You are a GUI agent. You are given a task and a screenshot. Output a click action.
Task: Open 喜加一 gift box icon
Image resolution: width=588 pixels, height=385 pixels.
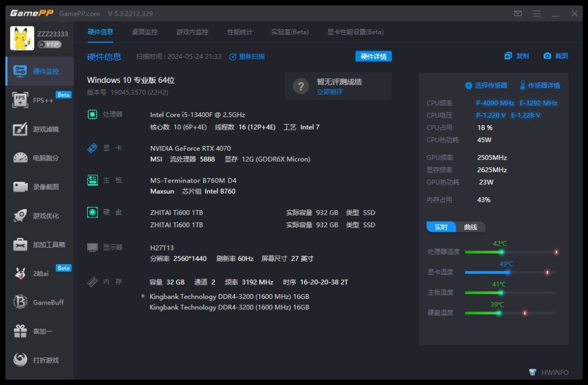pos(20,331)
